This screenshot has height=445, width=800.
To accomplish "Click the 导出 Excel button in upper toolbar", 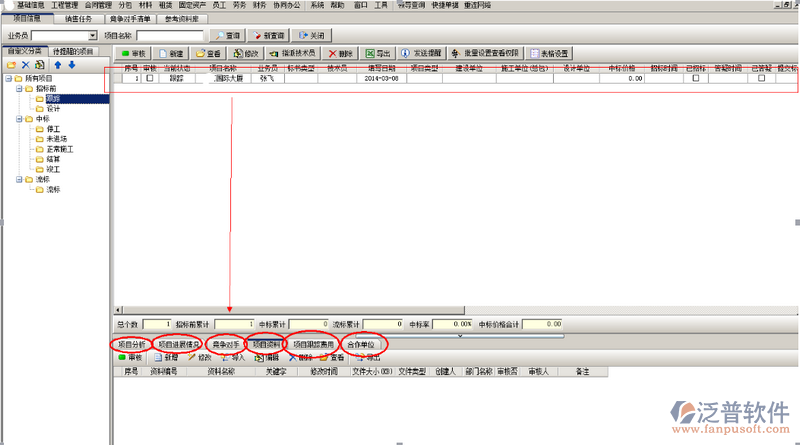I will click(378, 53).
